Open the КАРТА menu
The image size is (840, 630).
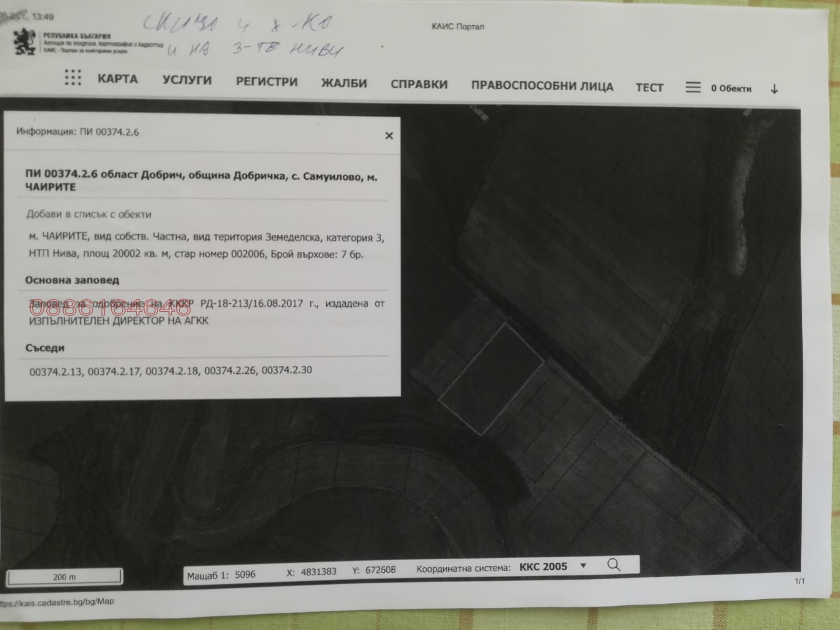tap(118, 79)
